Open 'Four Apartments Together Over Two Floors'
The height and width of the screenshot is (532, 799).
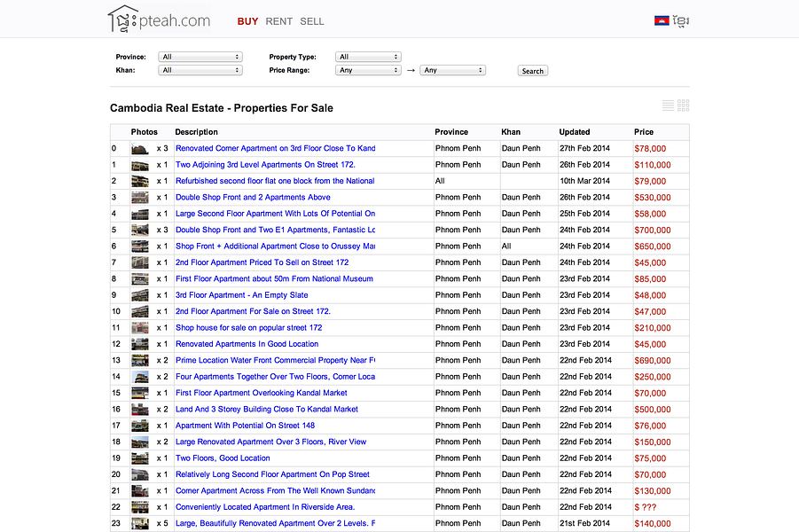275,377
